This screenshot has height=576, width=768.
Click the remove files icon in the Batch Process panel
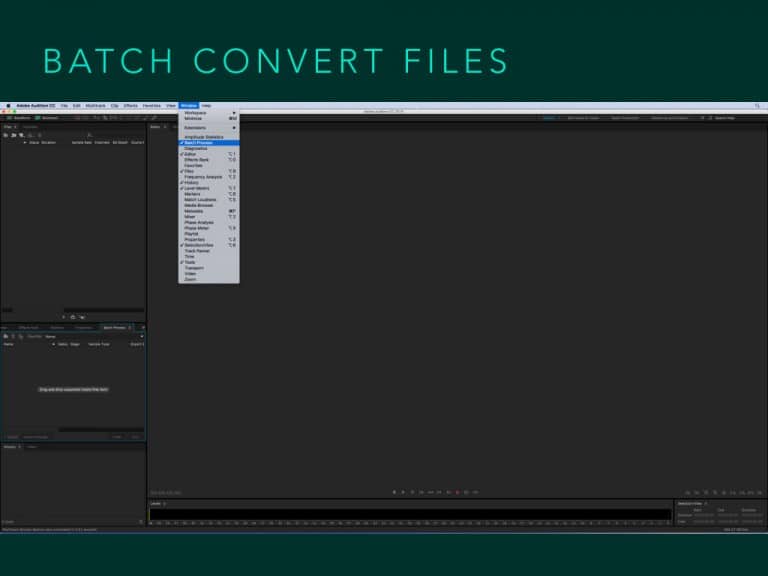[13, 336]
